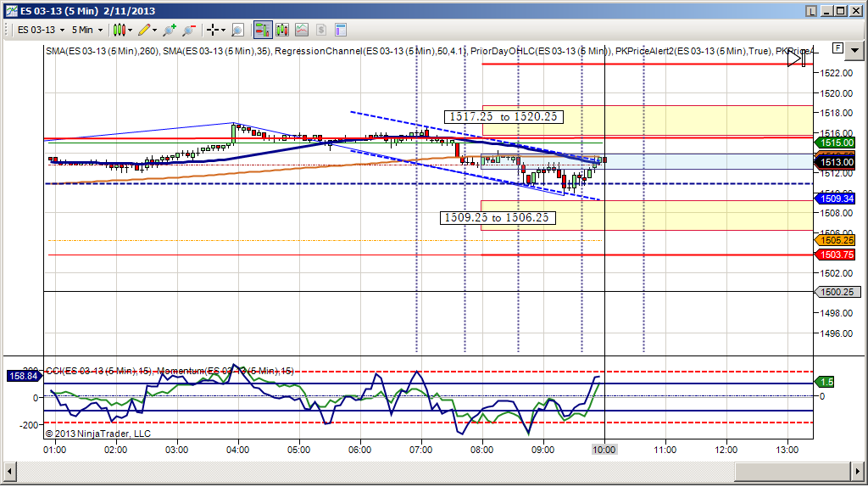The width and height of the screenshot is (868, 487).
Task: Toggle the Chart Trader panel icon
Action: point(263,30)
